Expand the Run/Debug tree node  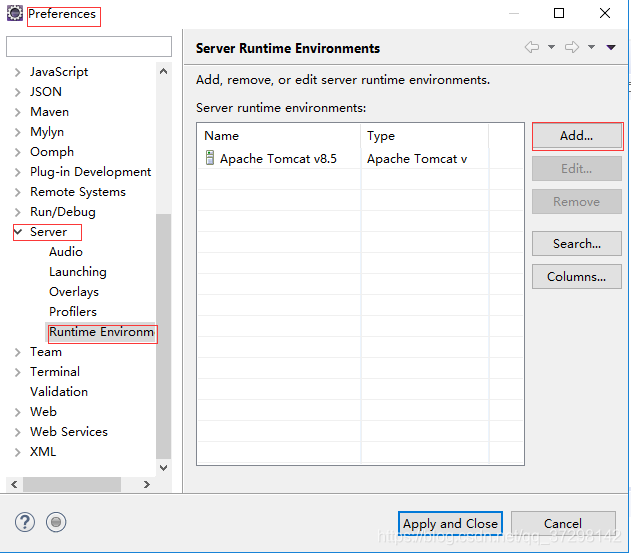(x=17, y=213)
